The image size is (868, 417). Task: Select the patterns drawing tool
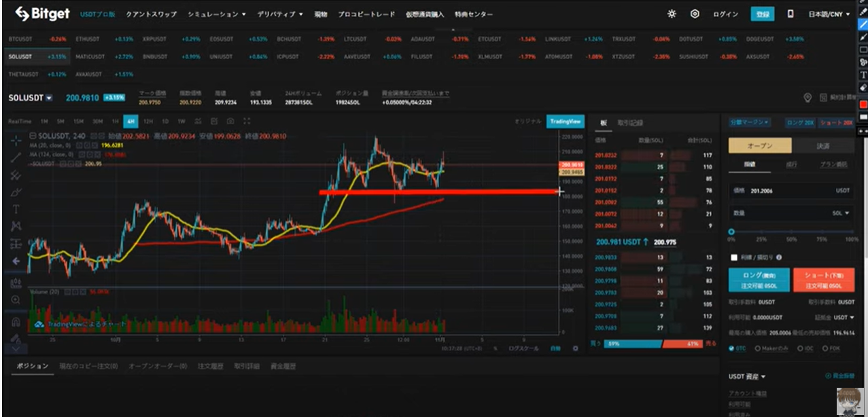tap(16, 226)
